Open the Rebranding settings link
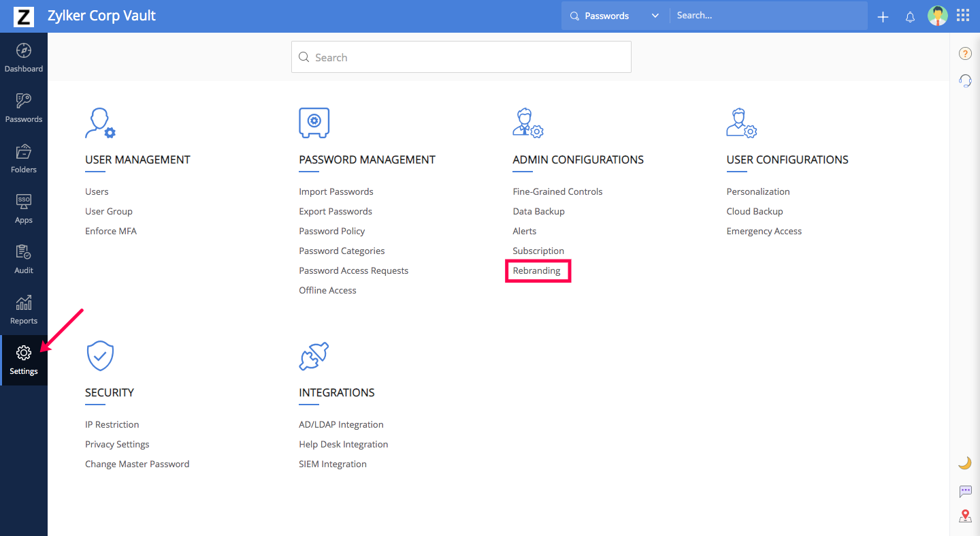 click(x=537, y=270)
